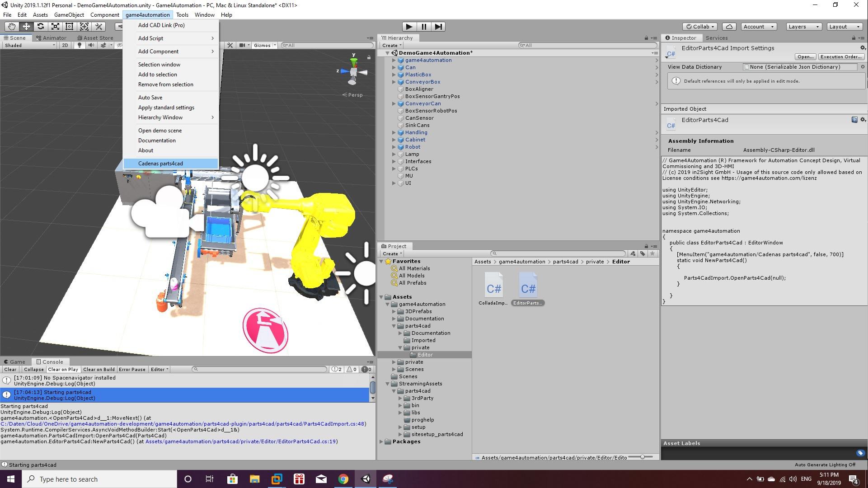The height and width of the screenshot is (488, 868).
Task: Toggle warning message count filter
Action: tap(352, 369)
